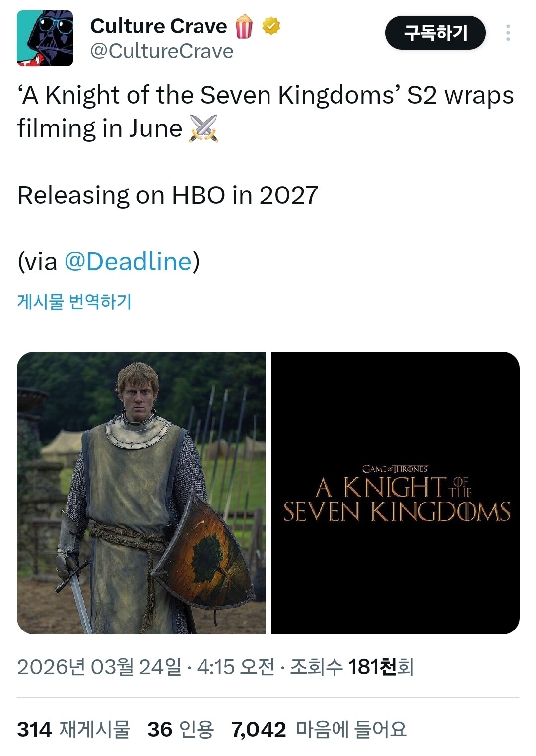
Task: Open the three-dot more options menu
Action: click(x=508, y=33)
